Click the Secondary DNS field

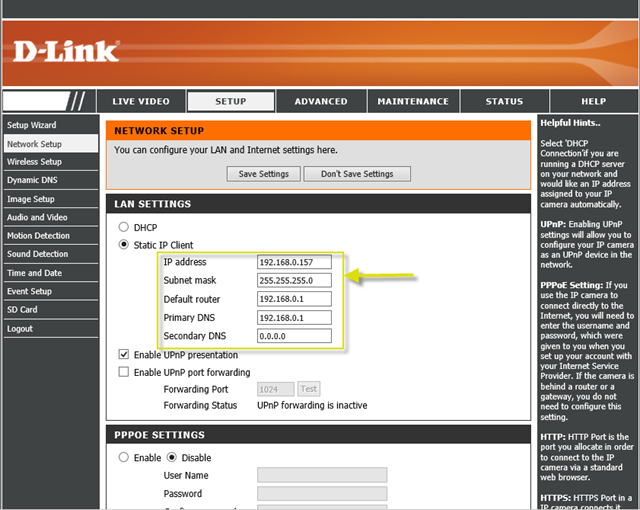[x=294, y=336]
